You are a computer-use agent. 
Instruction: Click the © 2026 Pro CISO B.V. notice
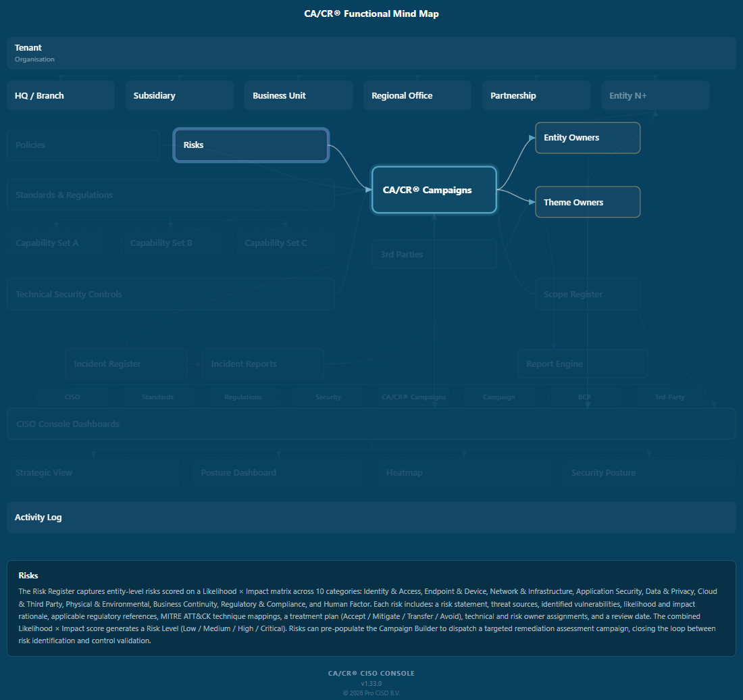point(371,693)
